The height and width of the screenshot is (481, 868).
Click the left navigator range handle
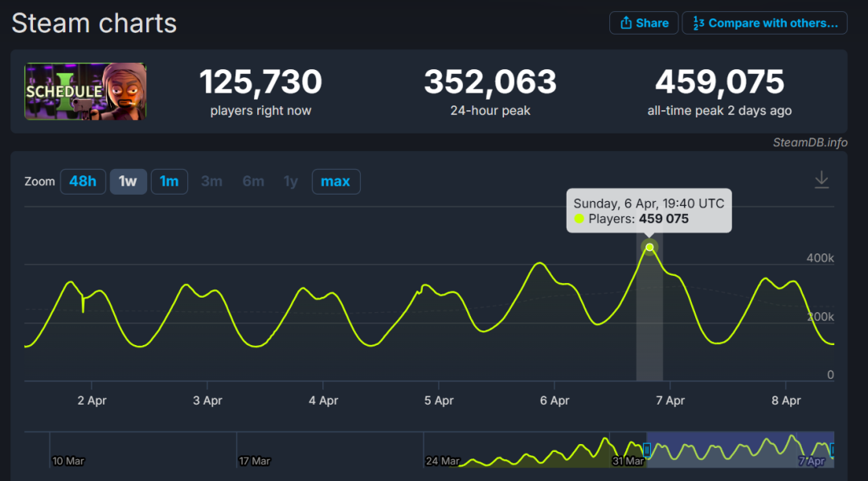pyautogui.click(x=646, y=450)
